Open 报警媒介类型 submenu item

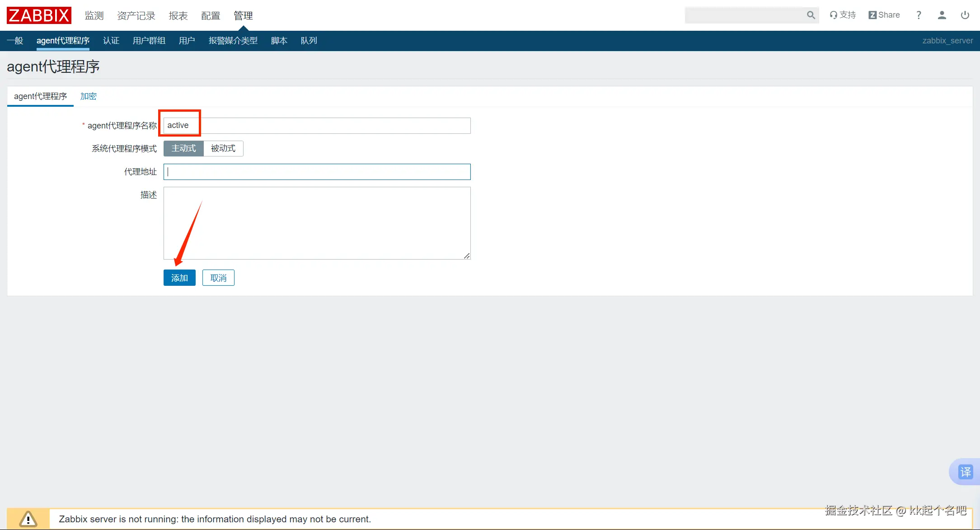233,41
